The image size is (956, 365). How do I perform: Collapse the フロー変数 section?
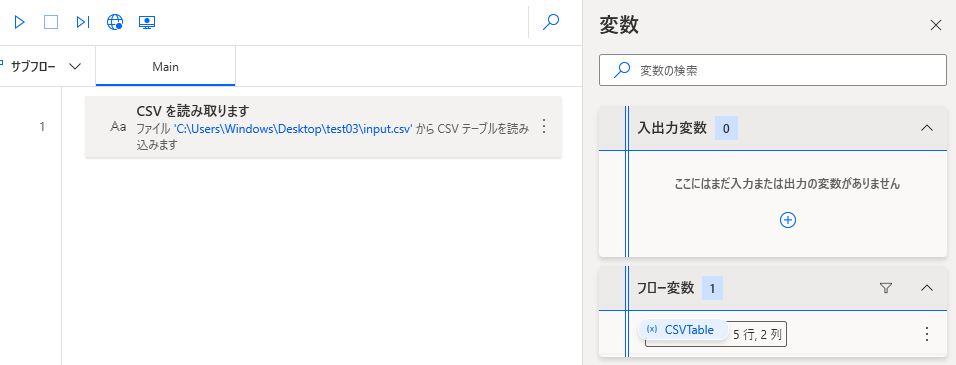point(927,288)
